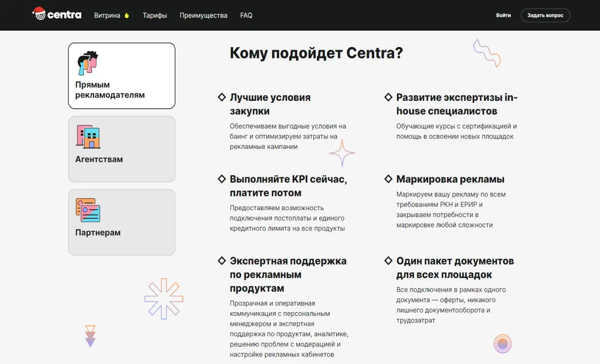
Task: Click the paragraph starting Все подключения в рамках
Action: tap(451, 305)
